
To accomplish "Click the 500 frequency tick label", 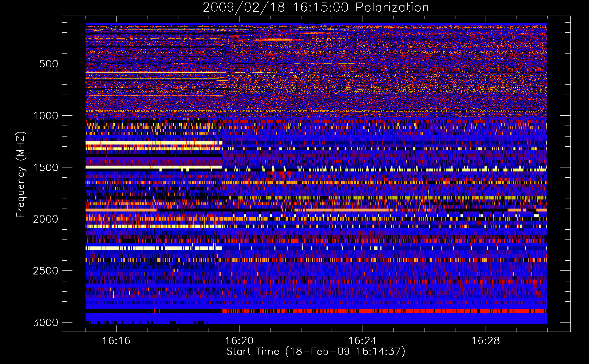I will pos(49,64).
